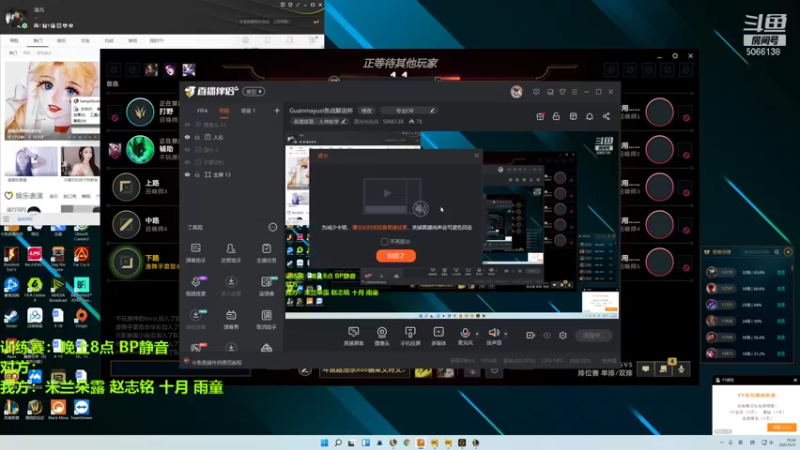Toggle microphone in League lobby bottom bar
Viewport: 800px width, 450px height.
coord(681,369)
